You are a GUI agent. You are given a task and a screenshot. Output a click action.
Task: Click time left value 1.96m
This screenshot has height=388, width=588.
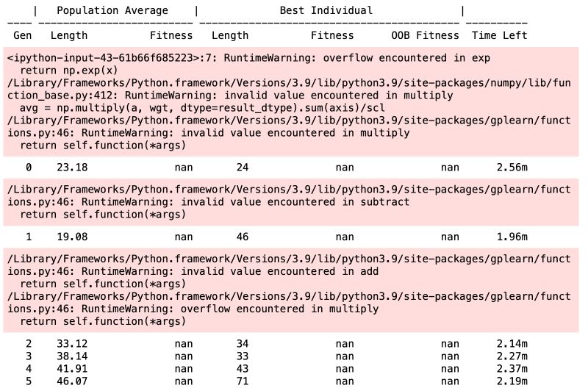click(x=512, y=237)
